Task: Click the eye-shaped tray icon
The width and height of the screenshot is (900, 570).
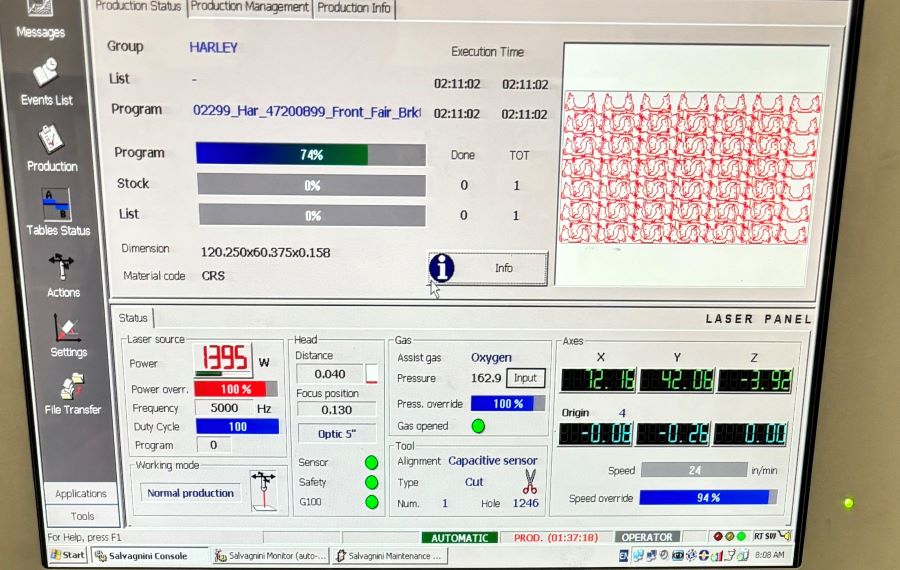Action: pyautogui.click(x=678, y=555)
